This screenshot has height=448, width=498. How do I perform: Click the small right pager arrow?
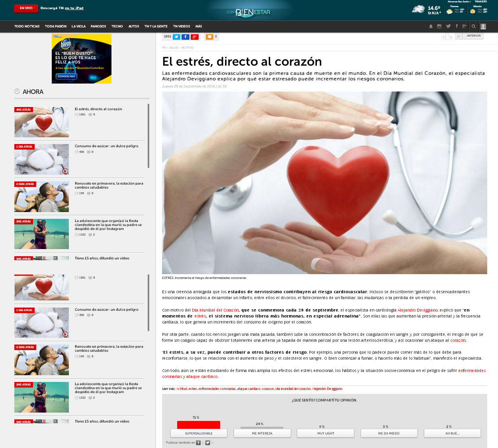[x=451, y=37]
